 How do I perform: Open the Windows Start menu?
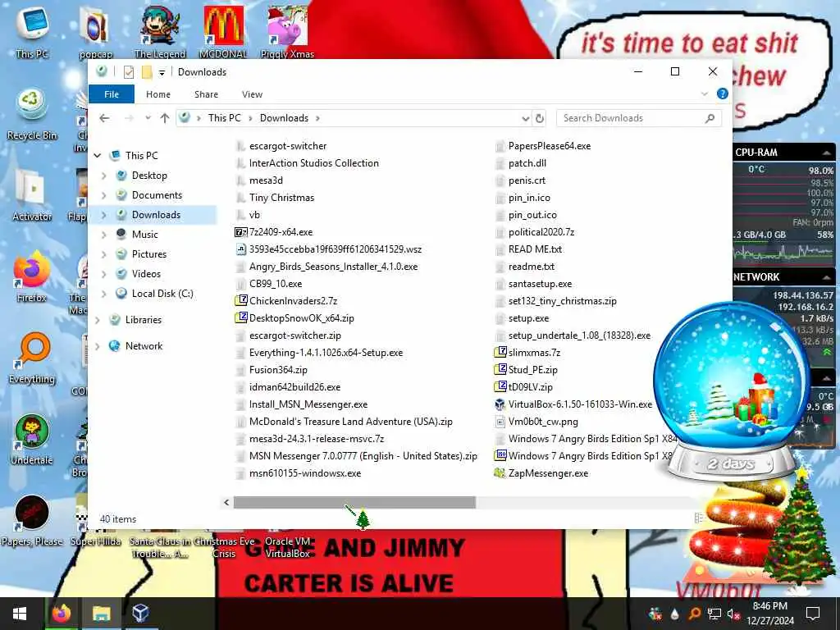[x=20, y=614]
